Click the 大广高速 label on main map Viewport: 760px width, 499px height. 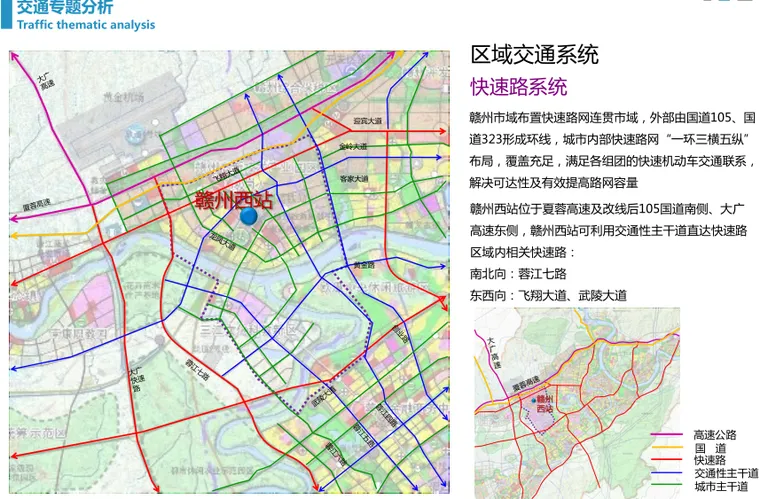coord(46,81)
